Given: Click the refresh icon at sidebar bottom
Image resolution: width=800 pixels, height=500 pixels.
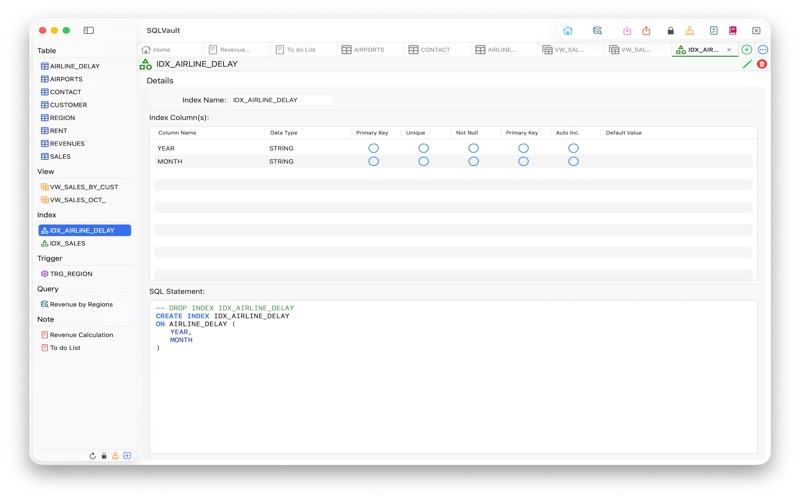Looking at the screenshot, I should coord(92,456).
